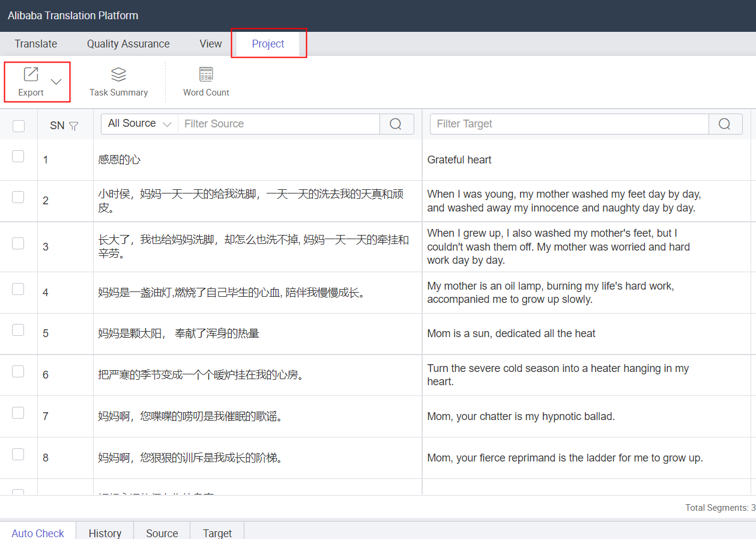
Task: Select target "Mom, your chatter is my hypnotic ballad."
Action: 521,416
